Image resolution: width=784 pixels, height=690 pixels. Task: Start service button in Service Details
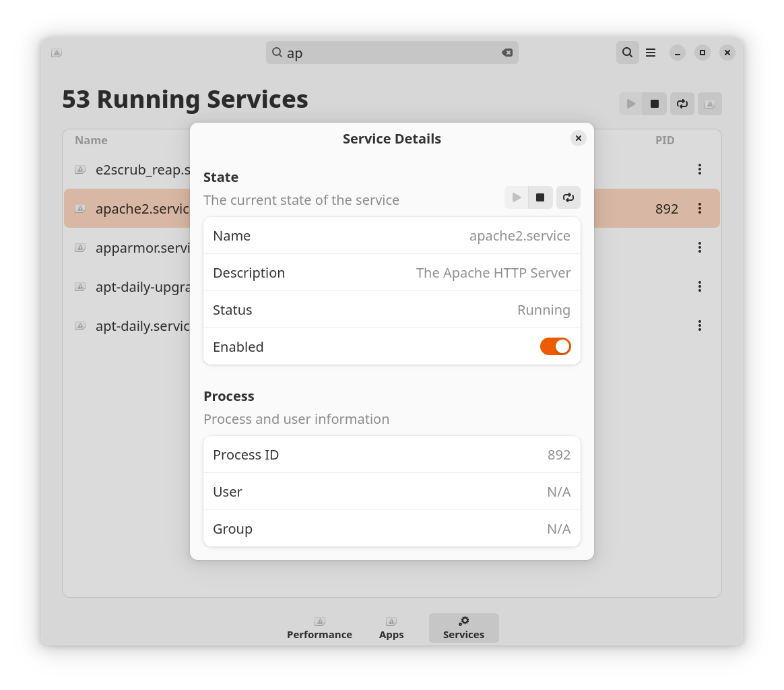tap(517, 197)
